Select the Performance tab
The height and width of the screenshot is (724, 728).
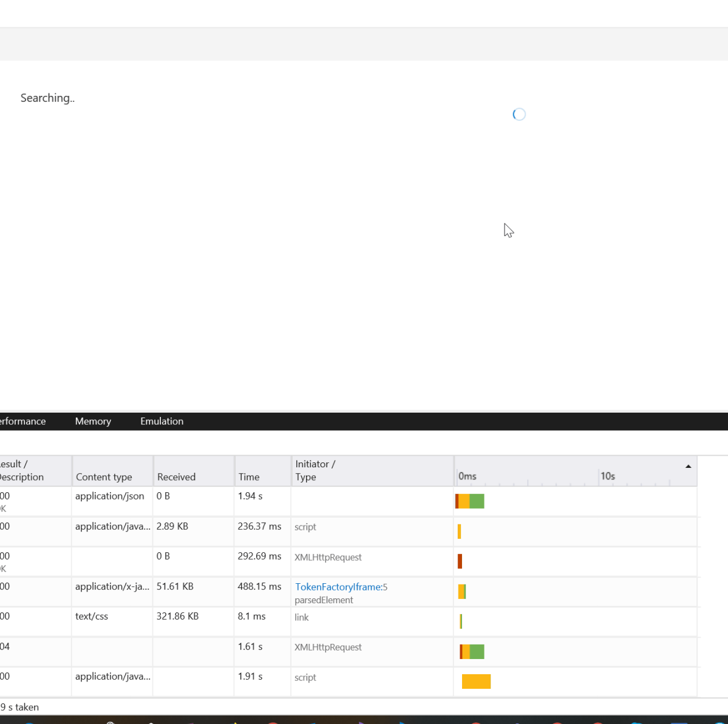[22, 421]
